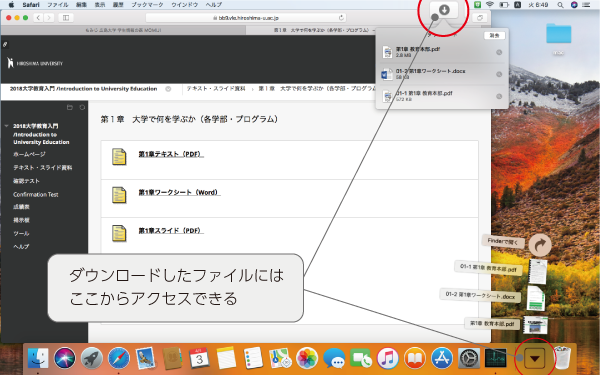Launch Siri from the Dock
The width and height of the screenshot is (600, 375).
(65, 359)
